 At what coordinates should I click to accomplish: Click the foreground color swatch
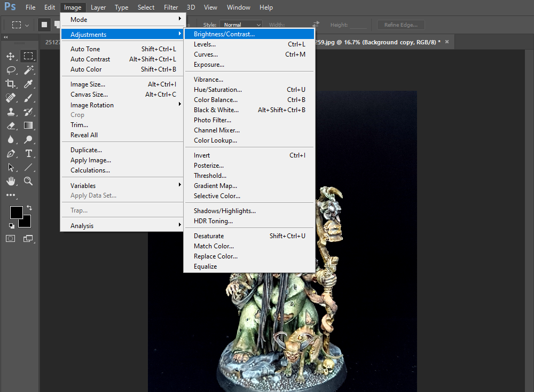(16, 212)
